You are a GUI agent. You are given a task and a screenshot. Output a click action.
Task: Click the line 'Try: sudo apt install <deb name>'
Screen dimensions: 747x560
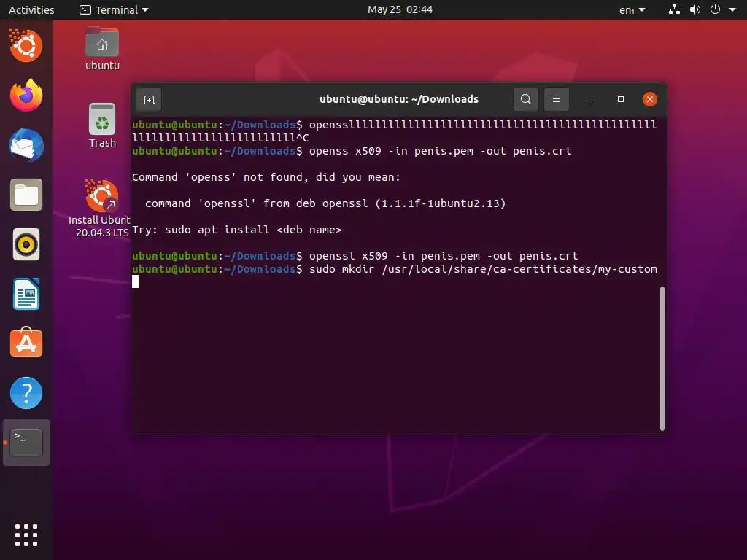click(x=237, y=230)
